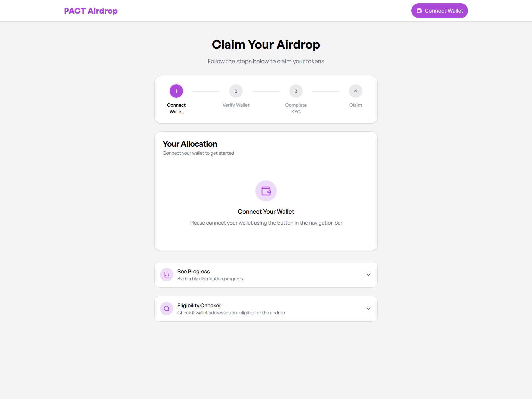
Task: Expand the See Progress section
Action: coord(266,274)
